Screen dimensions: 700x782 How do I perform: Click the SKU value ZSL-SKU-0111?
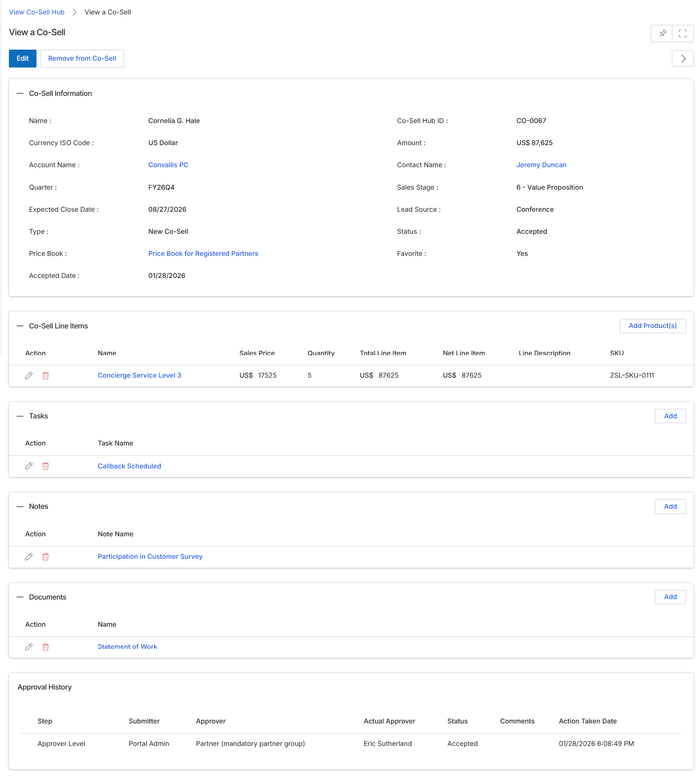click(632, 376)
